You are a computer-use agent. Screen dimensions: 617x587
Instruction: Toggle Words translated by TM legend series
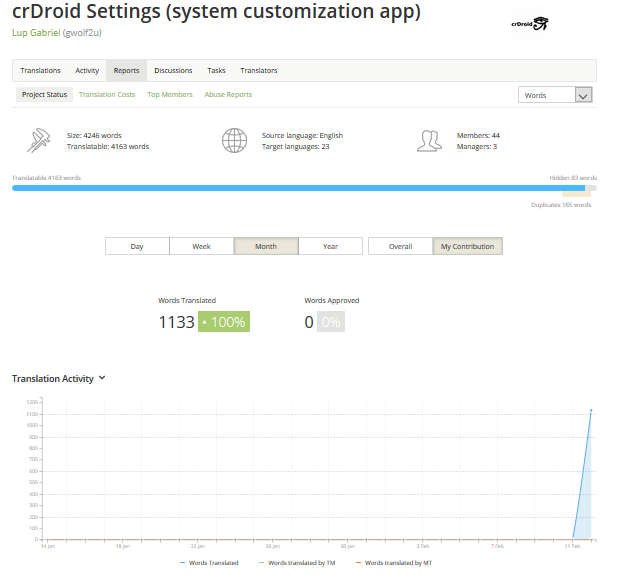point(297,563)
